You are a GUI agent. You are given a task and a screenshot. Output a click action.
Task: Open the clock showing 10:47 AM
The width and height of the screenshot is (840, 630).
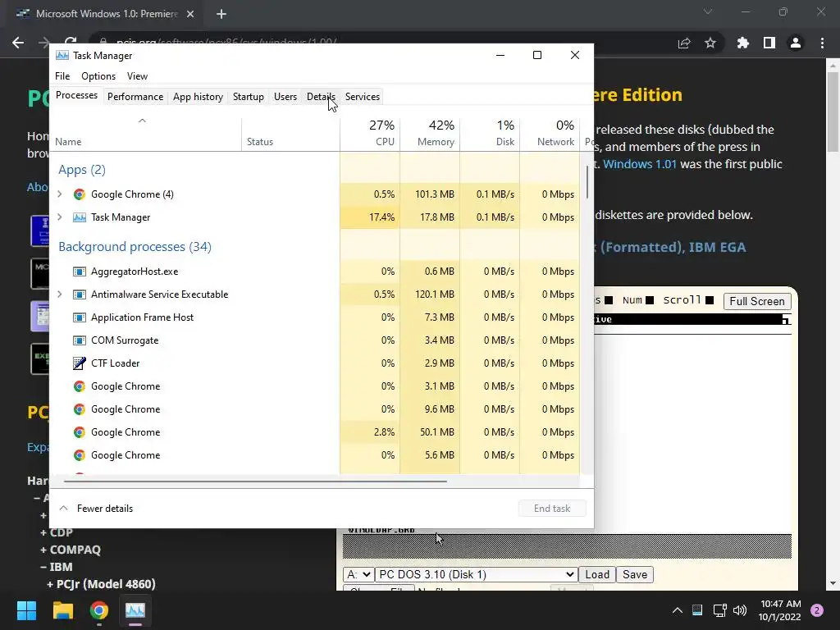tap(780, 610)
